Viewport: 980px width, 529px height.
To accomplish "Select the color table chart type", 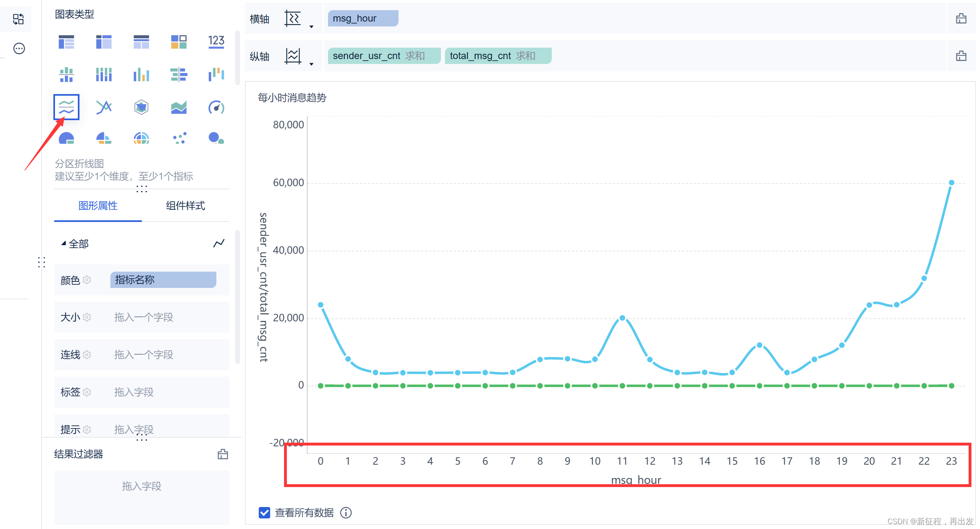I will 179,42.
